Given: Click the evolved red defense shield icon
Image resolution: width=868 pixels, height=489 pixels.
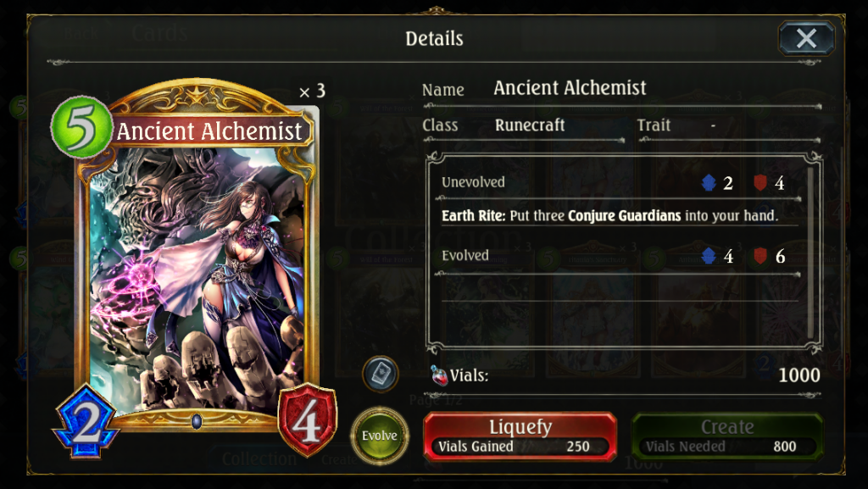Looking at the screenshot, I should coord(760,256).
